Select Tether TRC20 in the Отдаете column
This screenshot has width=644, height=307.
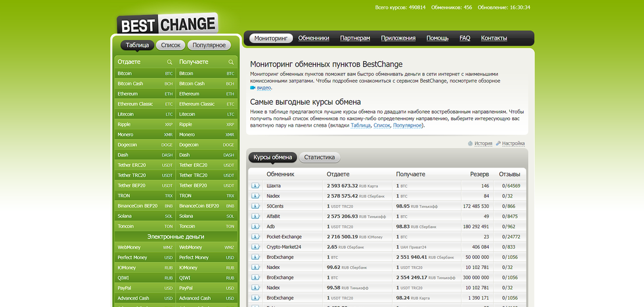click(145, 176)
